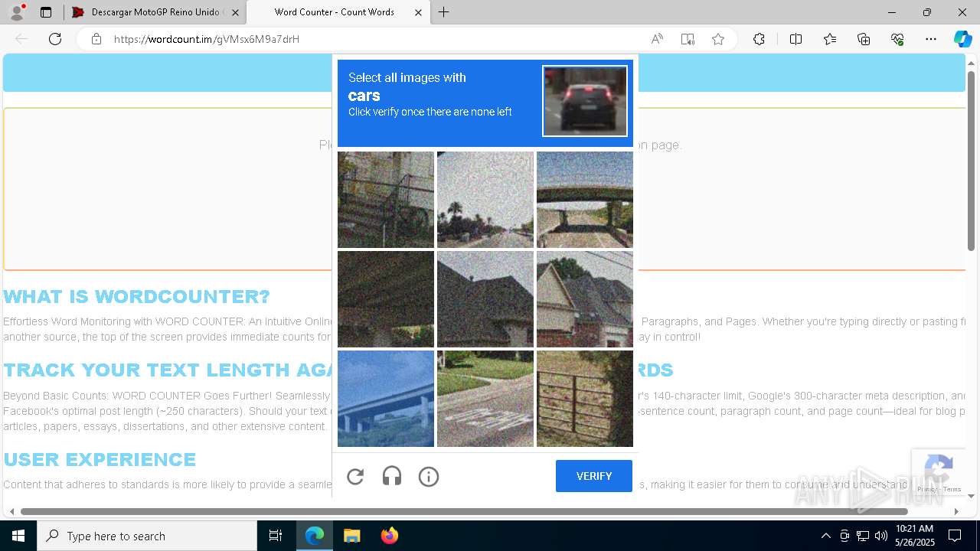The height and width of the screenshot is (551, 980).
Task: Toggle Split screen view
Action: point(795,39)
